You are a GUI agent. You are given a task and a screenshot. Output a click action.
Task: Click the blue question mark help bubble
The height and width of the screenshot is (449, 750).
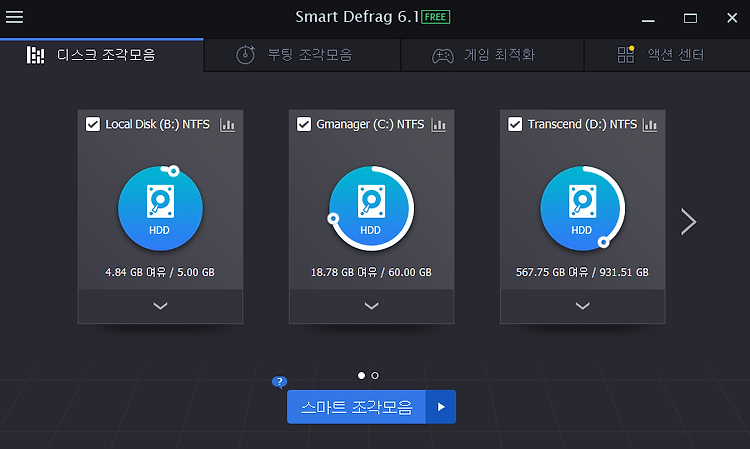pyautogui.click(x=279, y=382)
